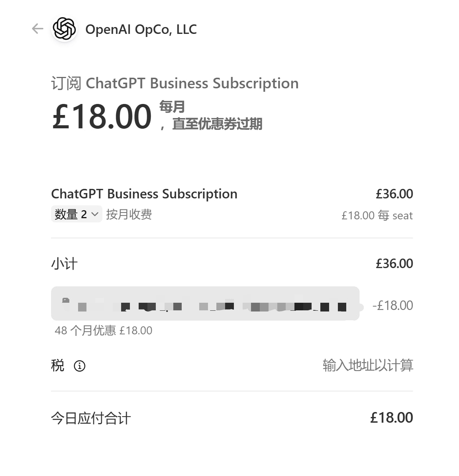This screenshot has width=459, height=476.
Task: Click the OpenAI OpCo, LLC merchant name
Action: click(x=141, y=29)
